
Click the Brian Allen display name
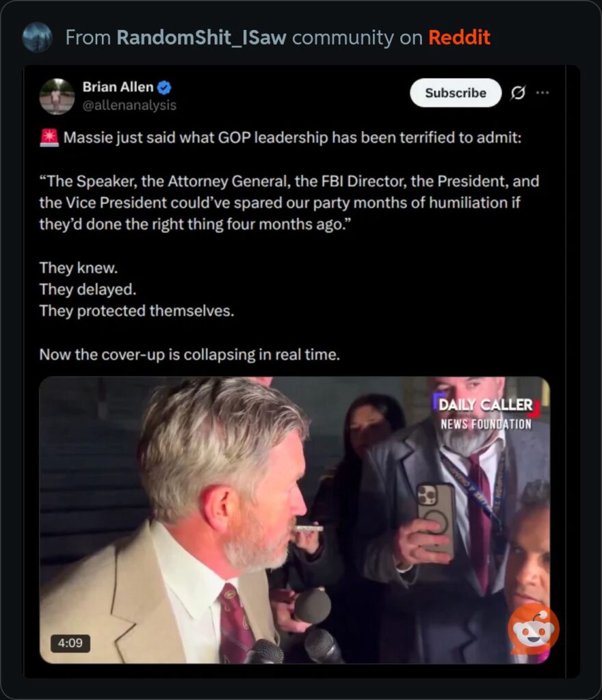click(118, 87)
